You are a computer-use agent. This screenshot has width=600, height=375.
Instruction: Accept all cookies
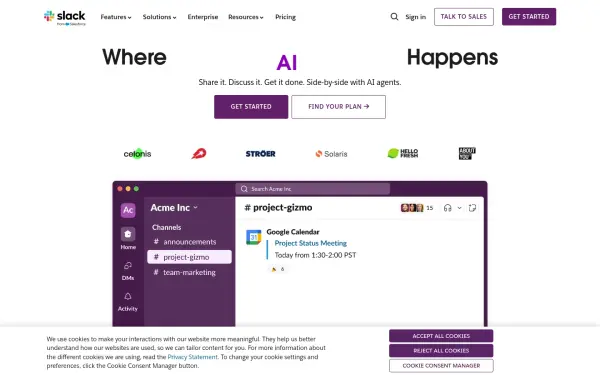tap(441, 336)
